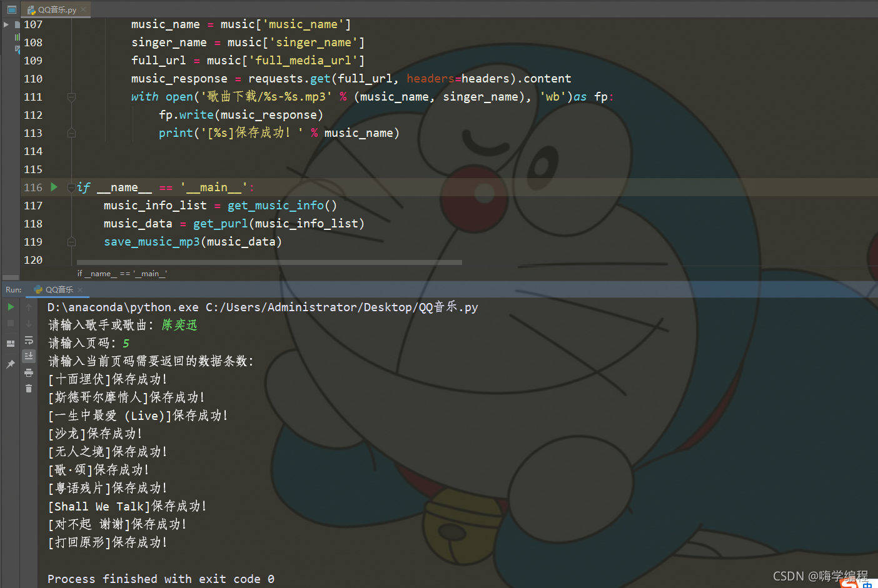Go up the stack trace with the up arrow
878x588 pixels.
click(29, 307)
